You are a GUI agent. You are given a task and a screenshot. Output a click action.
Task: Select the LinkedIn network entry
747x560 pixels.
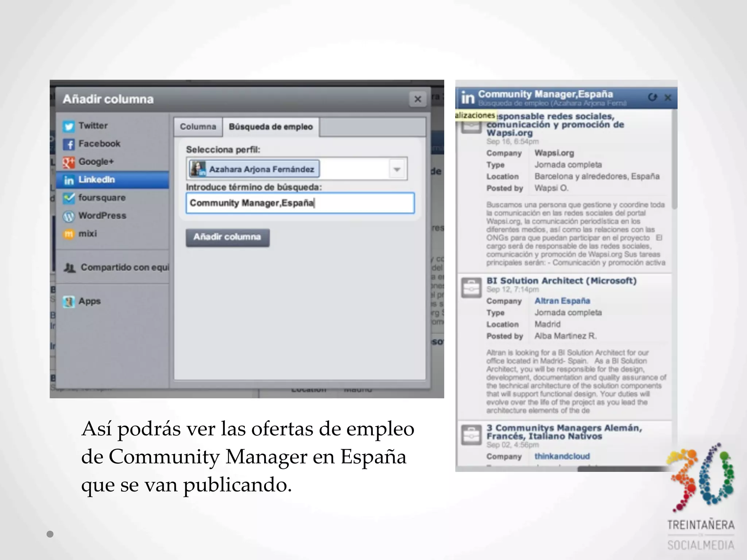pos(112,180)
